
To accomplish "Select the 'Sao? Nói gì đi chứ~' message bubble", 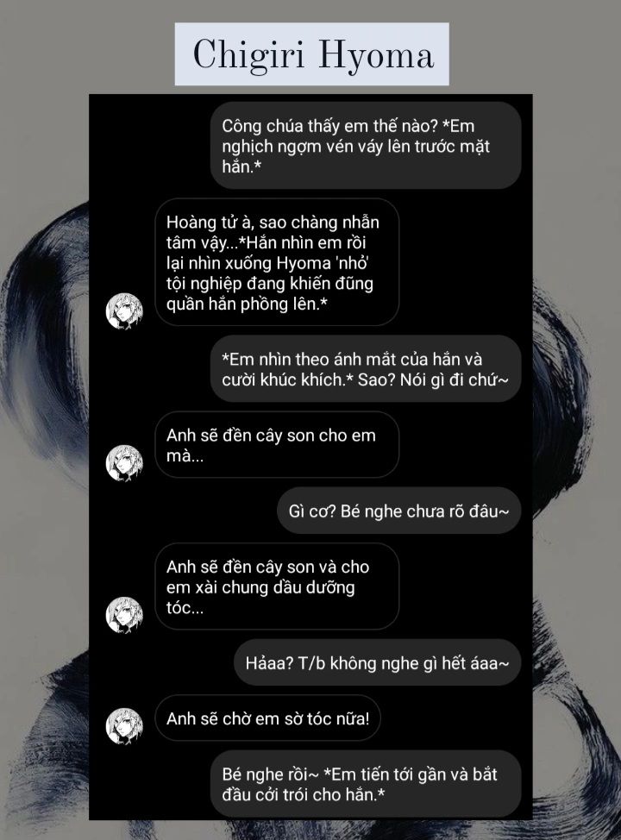I will coord(366,369).
